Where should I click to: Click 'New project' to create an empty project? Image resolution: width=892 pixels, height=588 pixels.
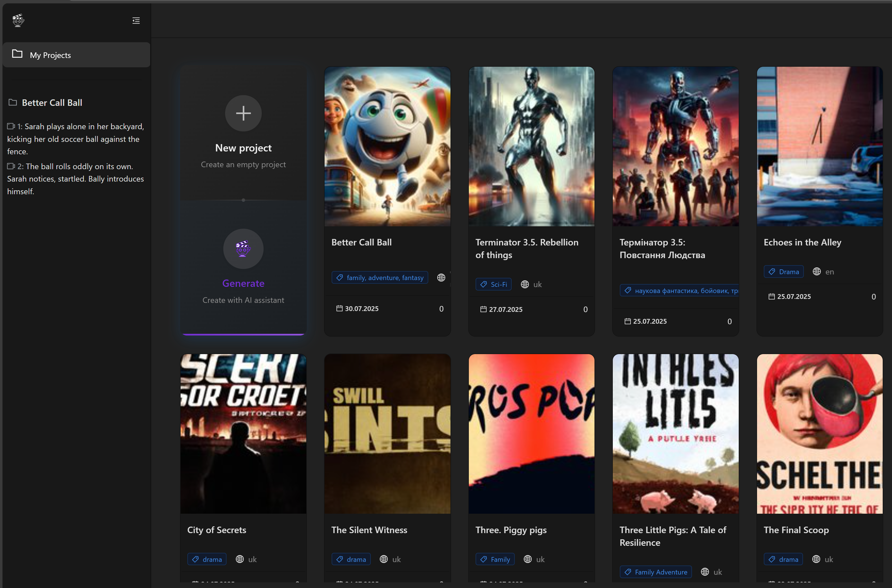(243, 148)
